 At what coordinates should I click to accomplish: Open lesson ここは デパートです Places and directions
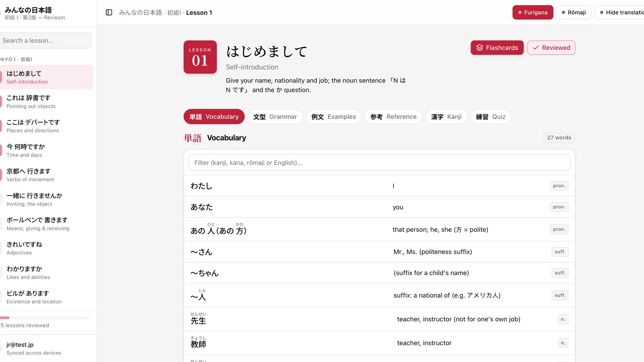click(47, 126)
